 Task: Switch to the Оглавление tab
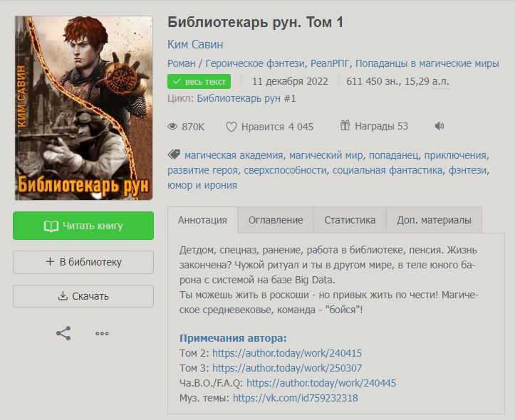[x=276, y=220]
